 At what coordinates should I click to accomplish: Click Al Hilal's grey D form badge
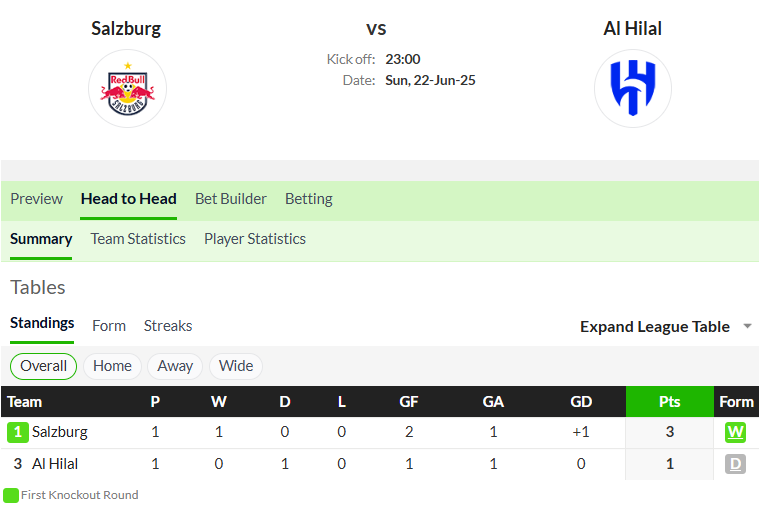(735, 464)
